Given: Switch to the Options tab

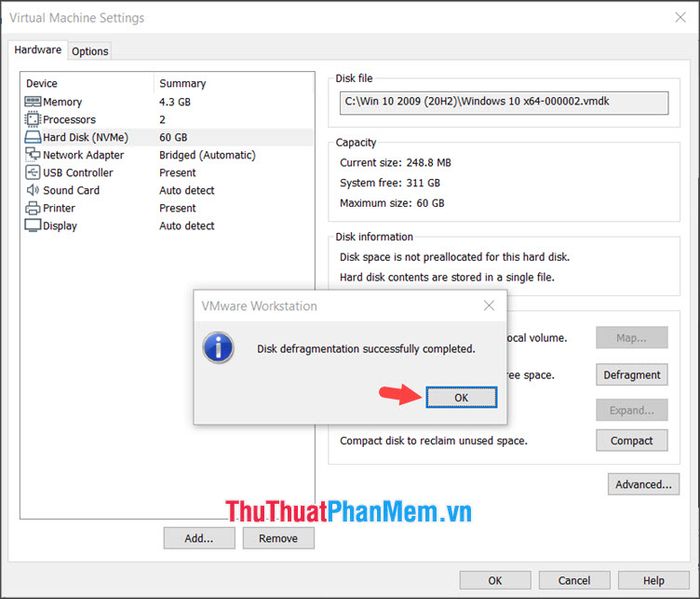Looking at the screenshot, I should [x=90, y=51].
